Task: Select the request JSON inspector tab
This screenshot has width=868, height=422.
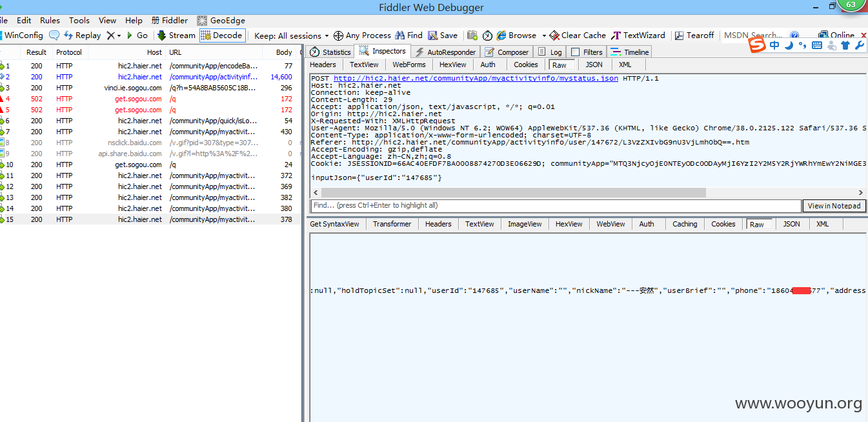Action: (x=594, y=65)
